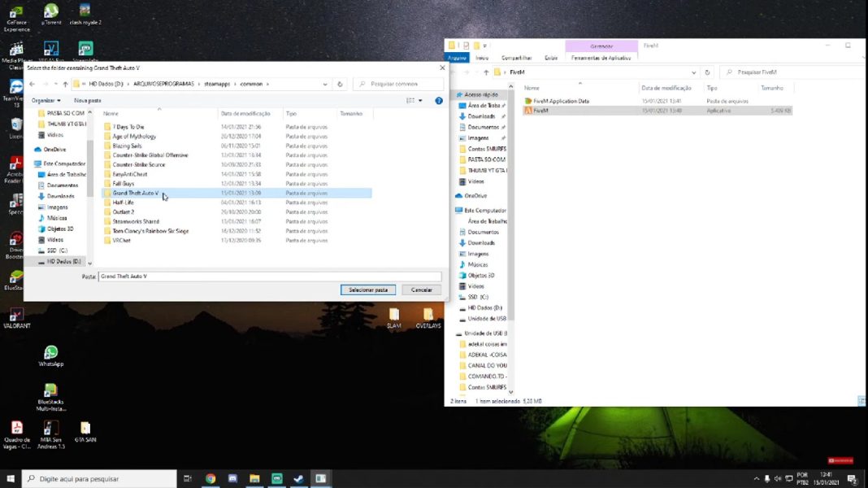Expand the dialog address bar history dropdown
The image size is (868, 488).
(x=325, y=85)
